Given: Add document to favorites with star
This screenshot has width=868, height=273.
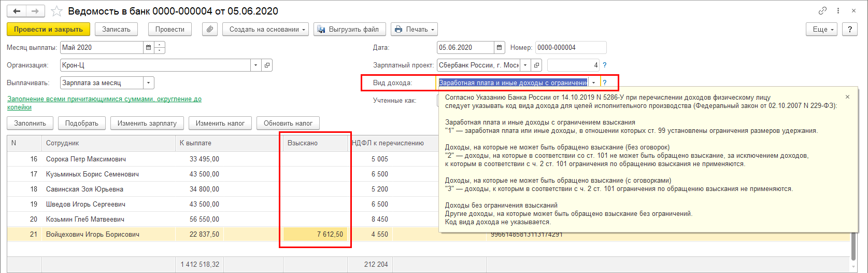Looking at the screenshot, I should [x=57, y=11].
